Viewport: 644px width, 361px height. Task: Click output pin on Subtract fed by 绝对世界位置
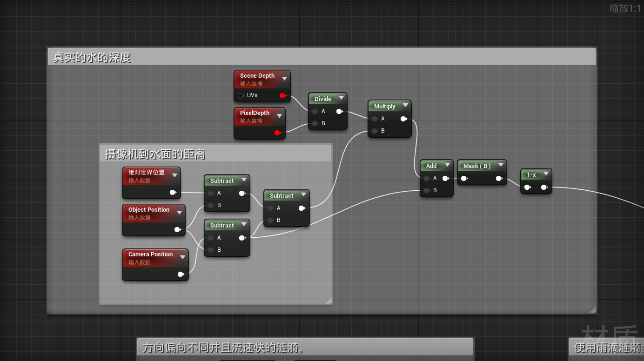pos(242,194)
